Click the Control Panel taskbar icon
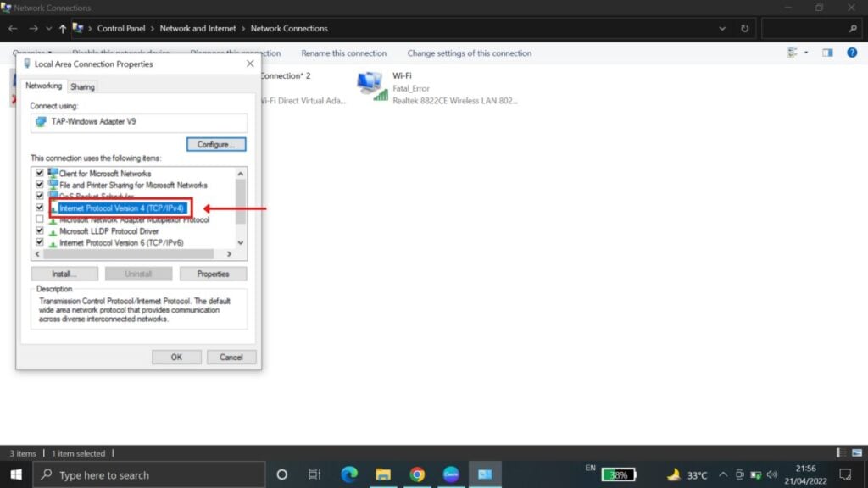The height and width of the screenshot is (488, 868). point(485,474)
